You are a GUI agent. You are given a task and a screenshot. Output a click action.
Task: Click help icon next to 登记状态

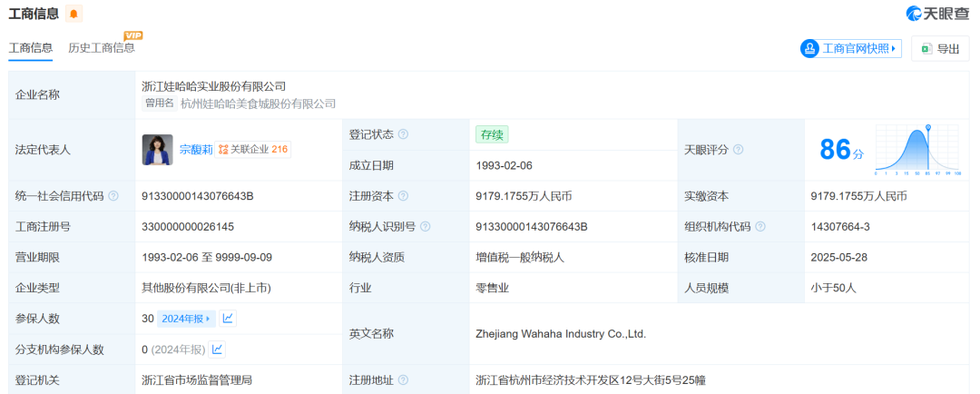click(403, 134)
